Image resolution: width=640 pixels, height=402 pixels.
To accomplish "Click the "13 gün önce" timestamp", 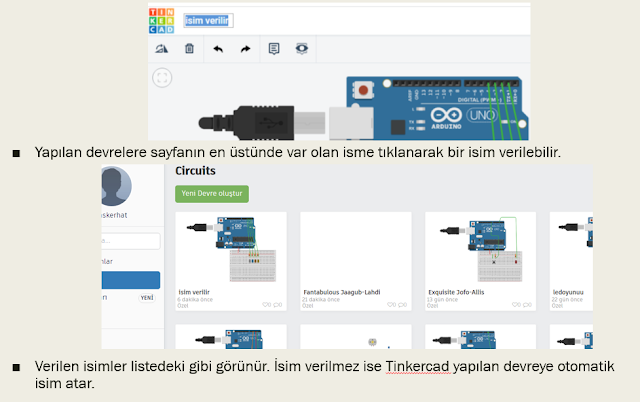I will click(442, 299).
